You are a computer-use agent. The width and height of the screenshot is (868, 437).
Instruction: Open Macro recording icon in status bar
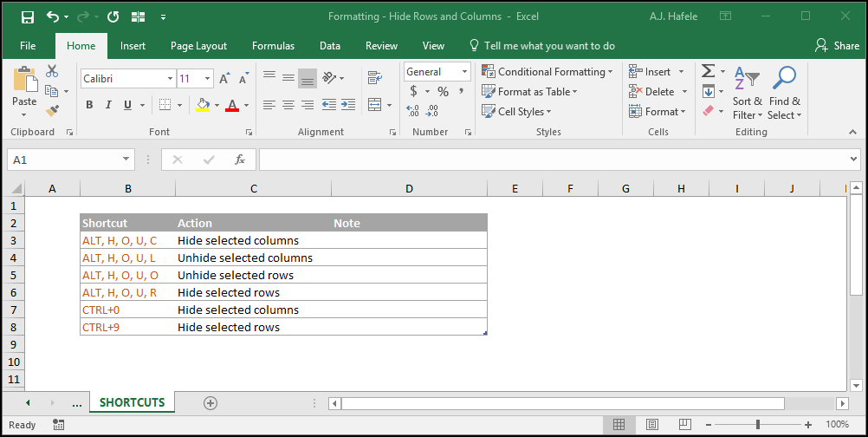tap(58, 425)
